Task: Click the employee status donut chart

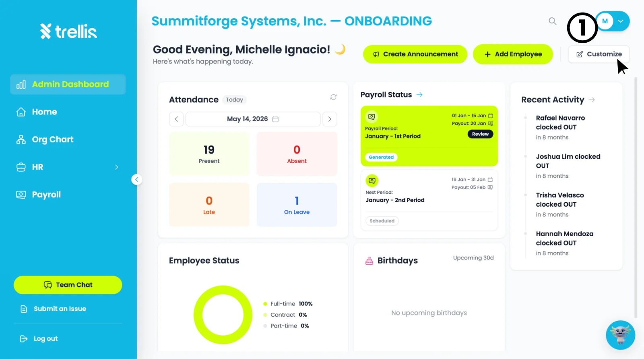Action: pyautogui.click(x=223, y=315)
